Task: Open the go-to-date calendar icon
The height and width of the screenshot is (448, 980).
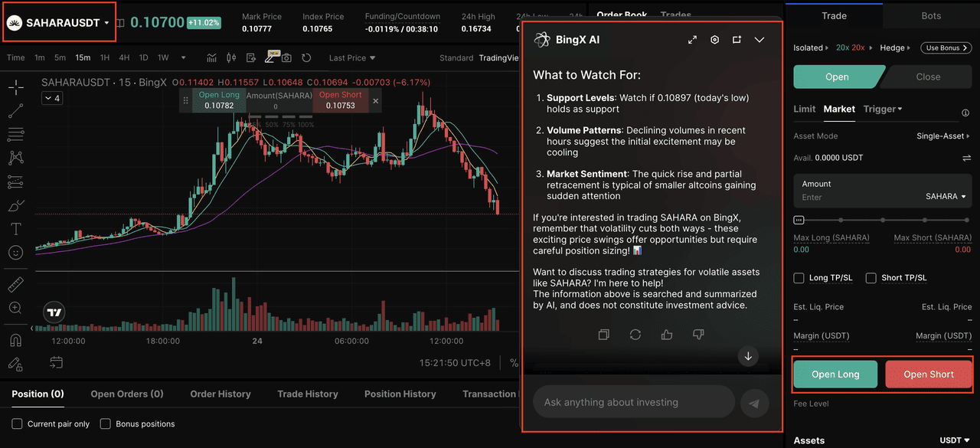Action: (57, 362)
